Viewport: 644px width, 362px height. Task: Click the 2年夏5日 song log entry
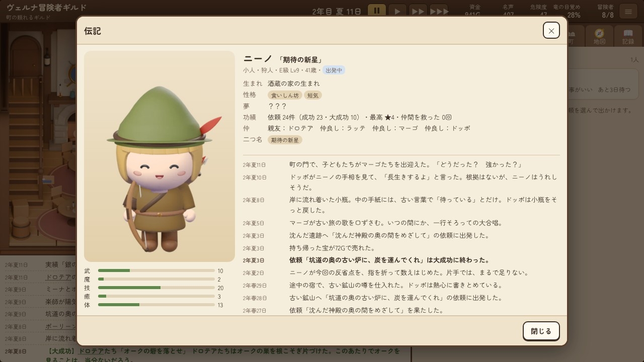401,223
